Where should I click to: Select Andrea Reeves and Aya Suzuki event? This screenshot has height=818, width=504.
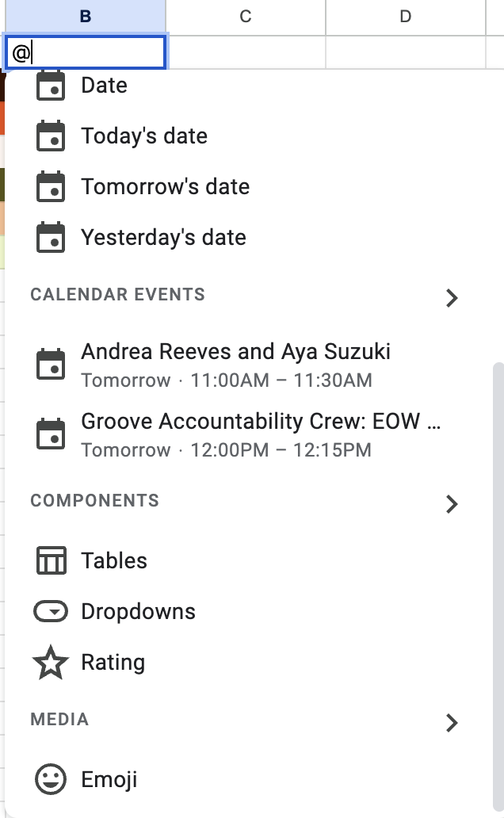coord(235,365)
